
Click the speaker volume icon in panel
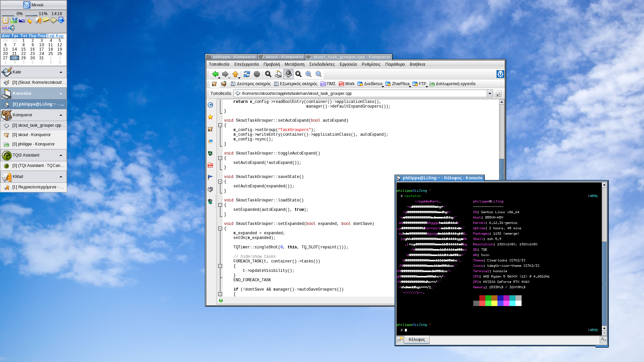(x=12, y=28)
